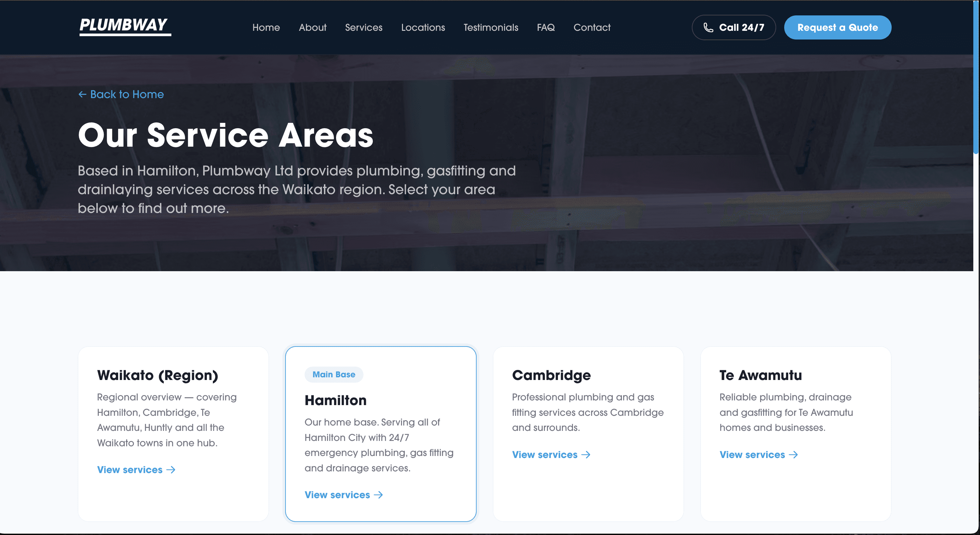Viewport: 980px width, 535px height.
Task: Click the Hamilton card heading
Action: [x=335, y=400]
